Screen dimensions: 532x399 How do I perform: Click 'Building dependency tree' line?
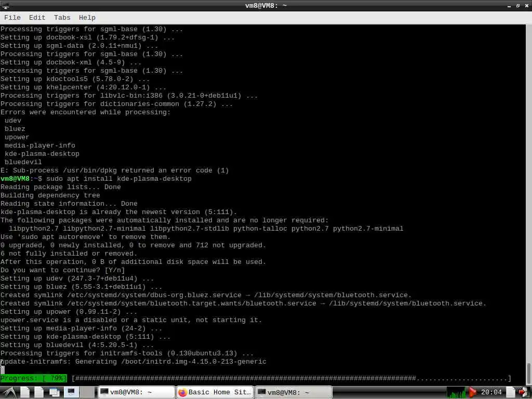click(50, 195)
